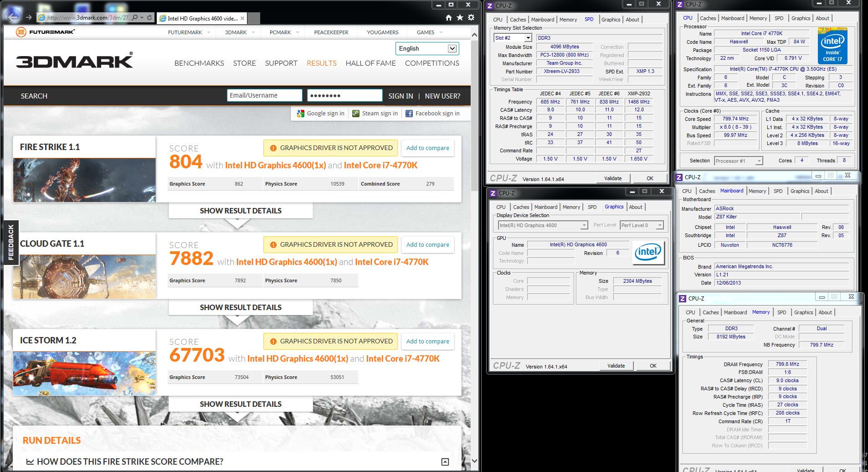Open the BENCHMARKS navigation item

[x=199, y=63]
